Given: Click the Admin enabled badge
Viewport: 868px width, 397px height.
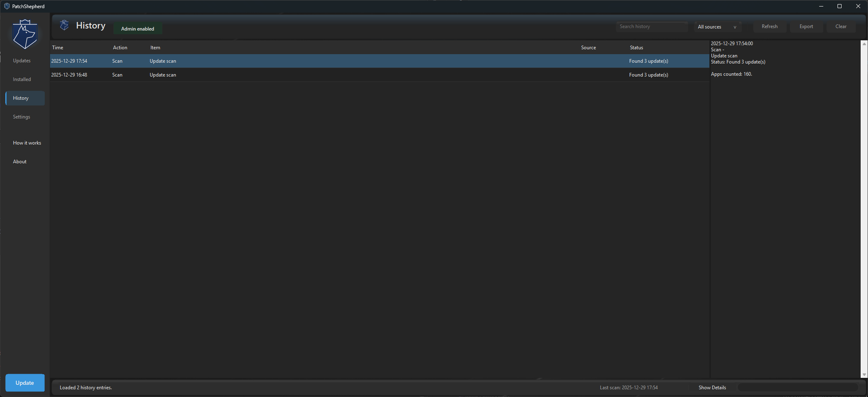Looking at the screenshot, I should coord(137,29).
